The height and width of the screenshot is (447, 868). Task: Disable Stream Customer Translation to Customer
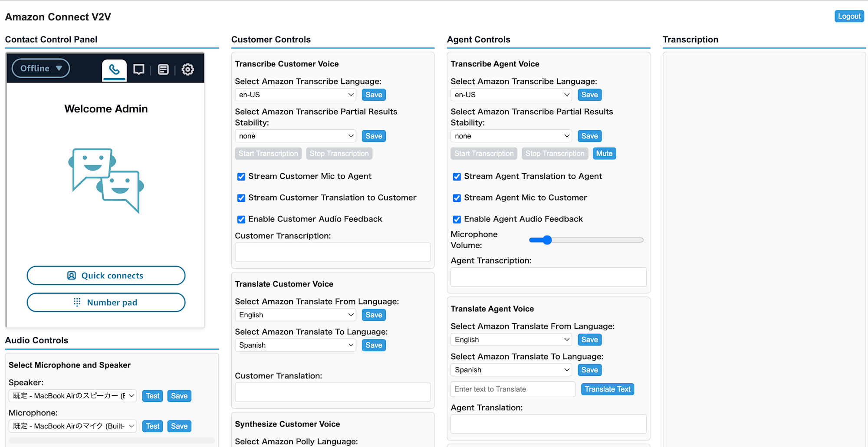tap(241, 198)
